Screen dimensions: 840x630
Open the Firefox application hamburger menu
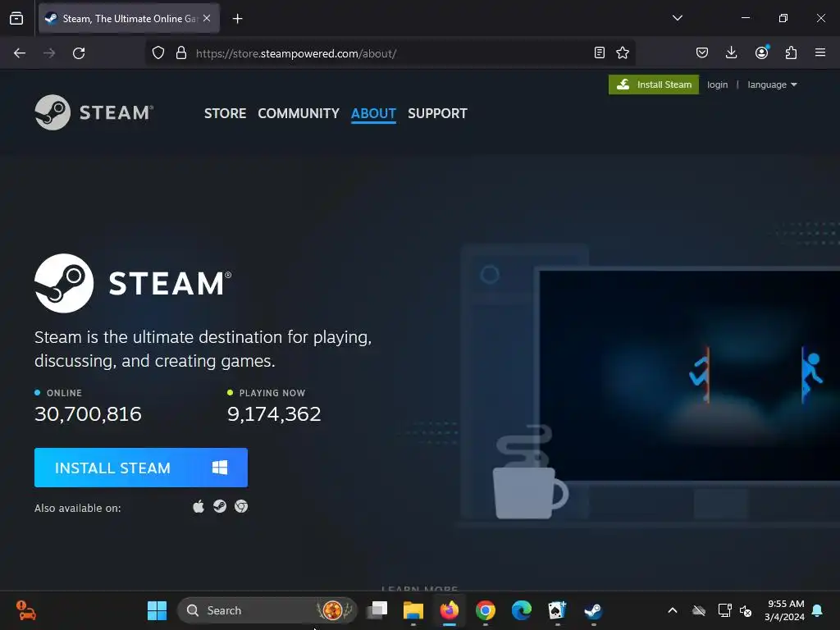coord(820,52)
